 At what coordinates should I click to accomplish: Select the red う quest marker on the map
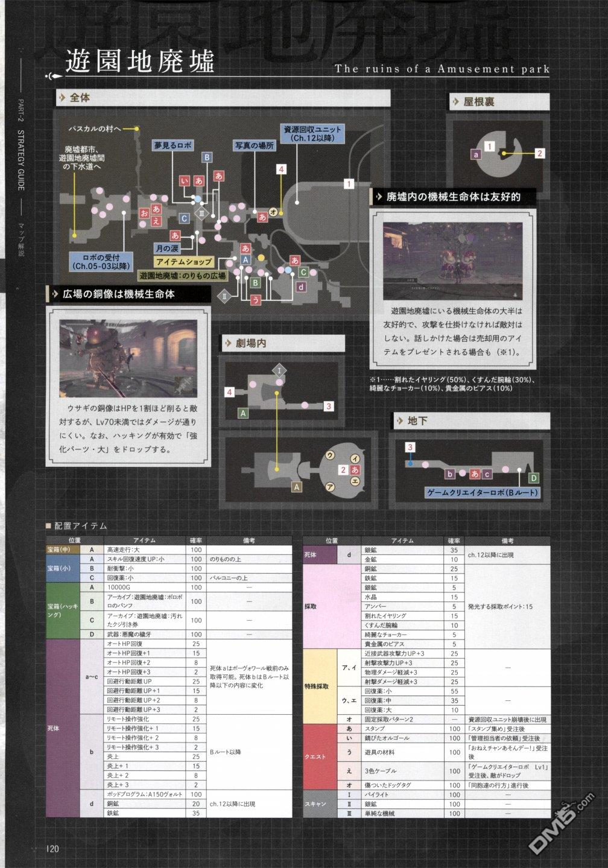[x=256, y=299]
